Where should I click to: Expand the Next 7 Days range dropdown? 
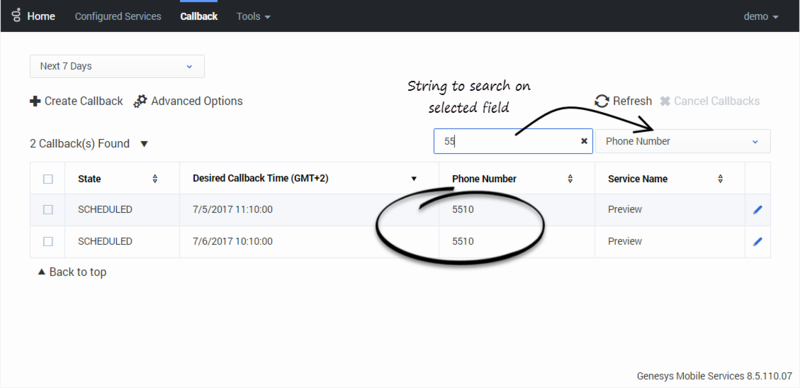pyautogui.click(x=117, y=66)
